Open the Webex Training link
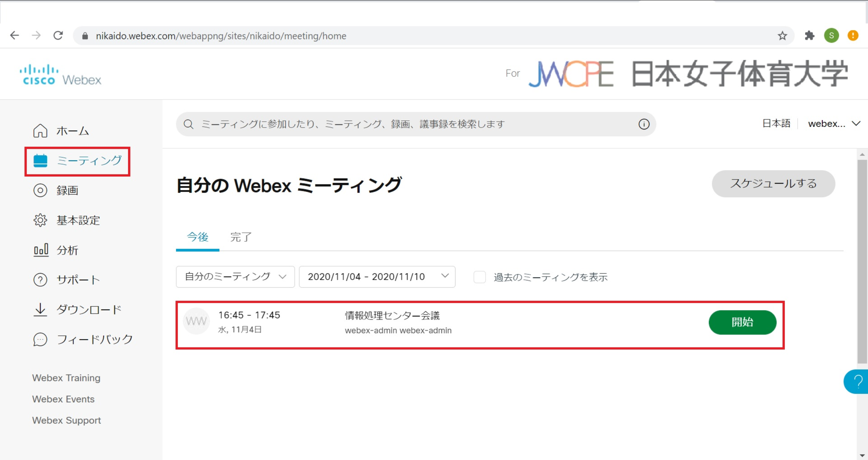This screenshot has width=868, height=460. 66,378
